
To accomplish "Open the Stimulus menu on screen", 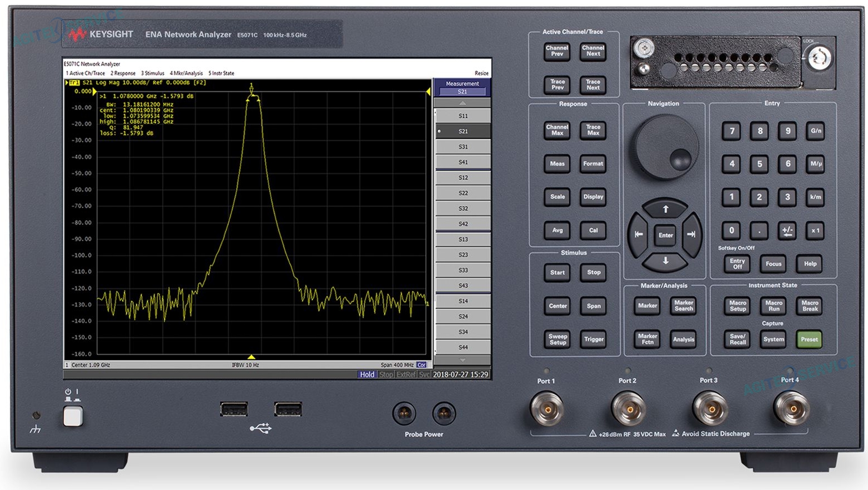I will 153,73.
